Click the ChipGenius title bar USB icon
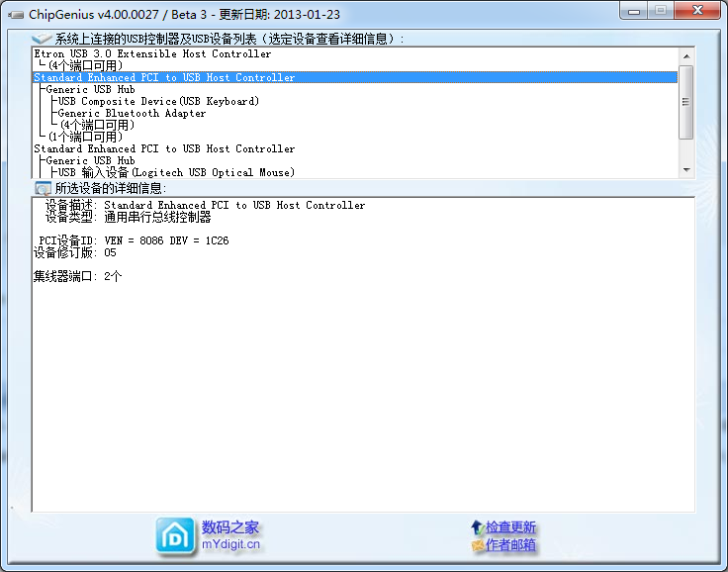Image resolution: width=728 pixels, height=572 pixels. [x=16, y=15]
